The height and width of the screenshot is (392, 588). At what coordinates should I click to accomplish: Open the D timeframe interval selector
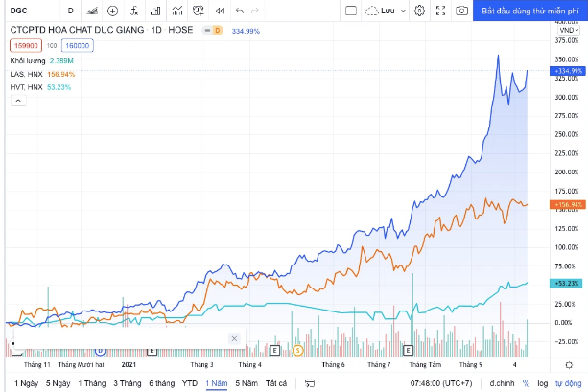(x=70, y=11)
